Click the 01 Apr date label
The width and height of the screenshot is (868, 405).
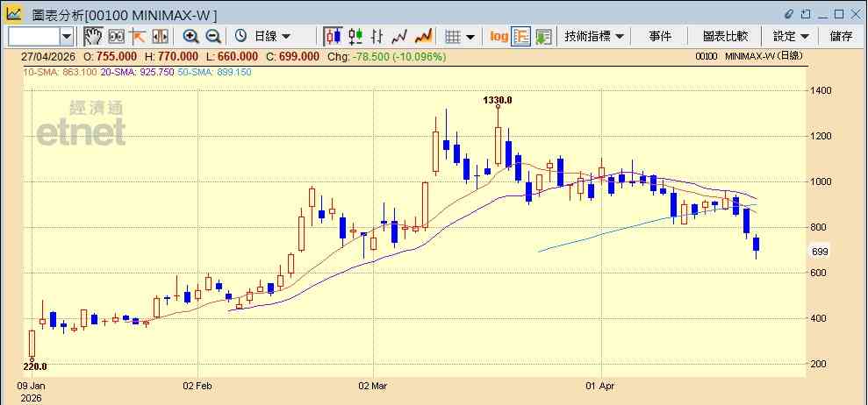pos(600,386)
